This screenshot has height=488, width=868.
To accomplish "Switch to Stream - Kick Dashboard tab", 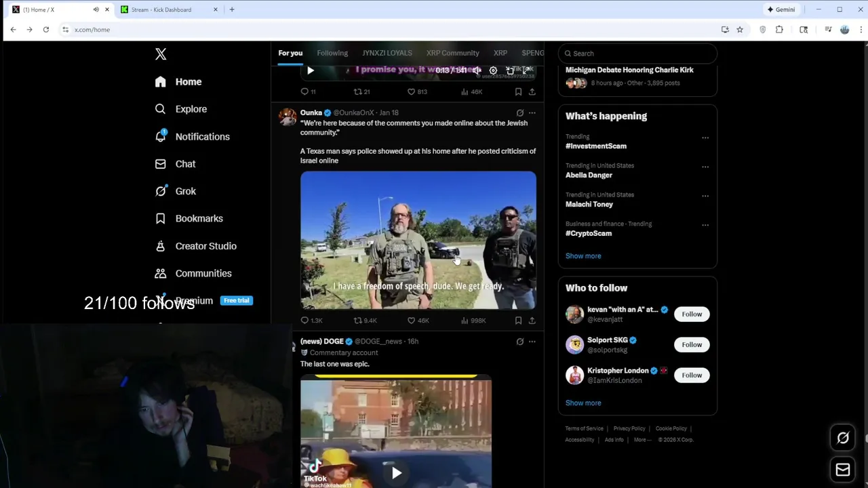I will (161, 9).
